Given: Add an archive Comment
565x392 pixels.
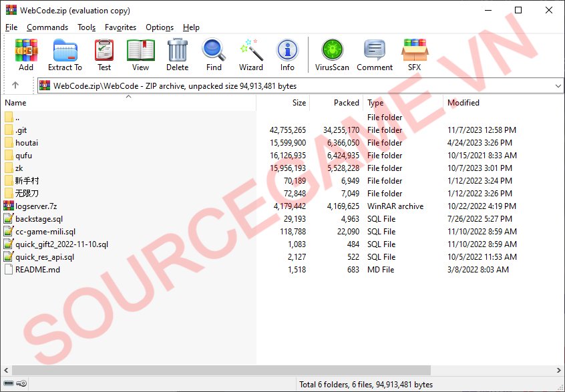Looking at the screenshot, I should (374, 55).
